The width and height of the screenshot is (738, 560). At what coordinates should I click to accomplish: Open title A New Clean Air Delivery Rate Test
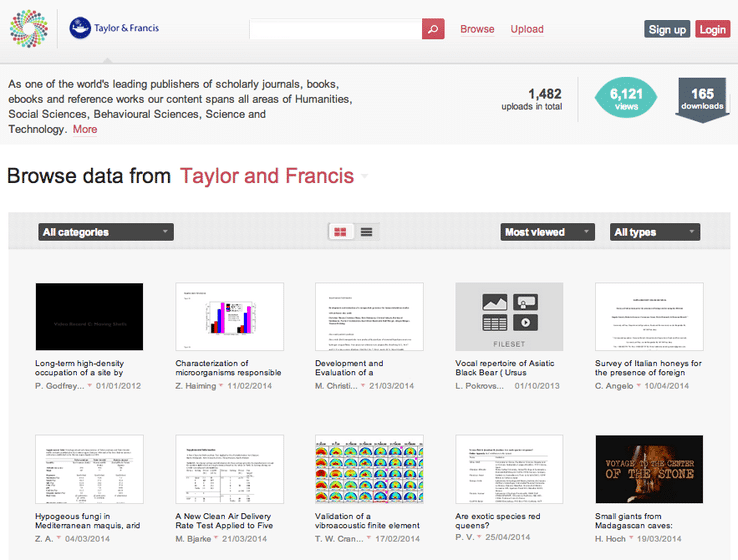coord(224,521)
